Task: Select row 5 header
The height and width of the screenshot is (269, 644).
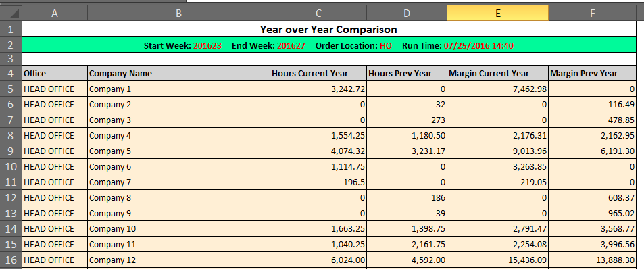Action: 11,89
